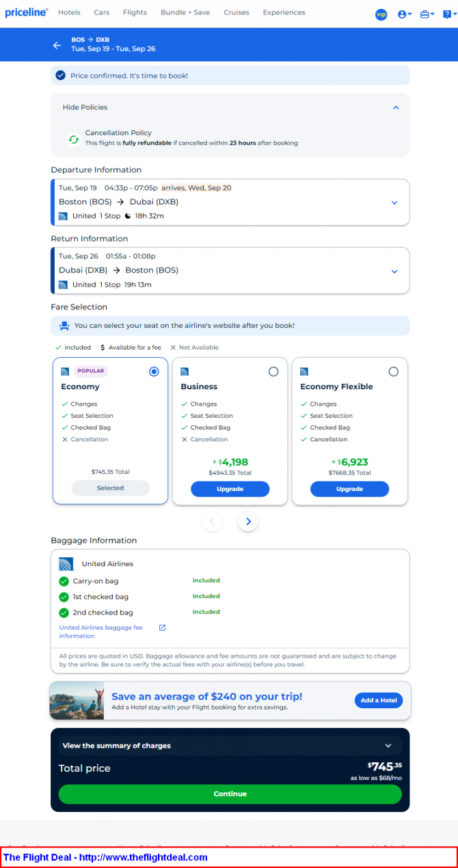Show next fare options with right arrow
458x868 pixels.
[248, 522]
